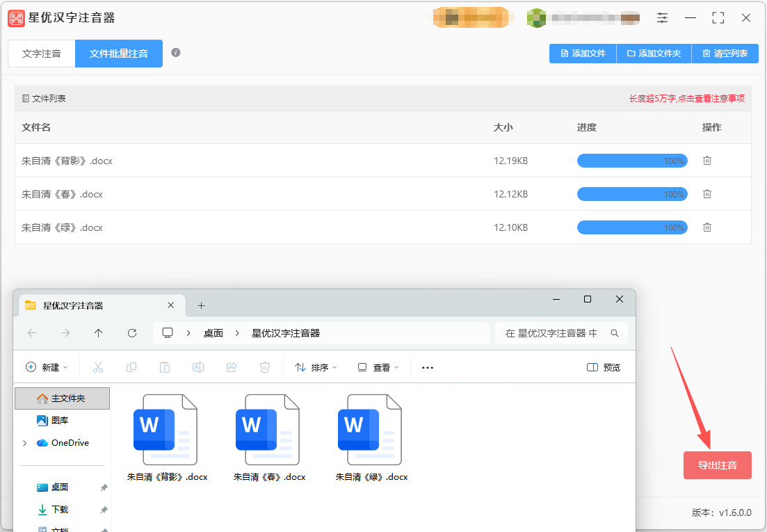
Task: Expand the OneDrive tree node
Action: pyautogui.click(x=24, y=443)
